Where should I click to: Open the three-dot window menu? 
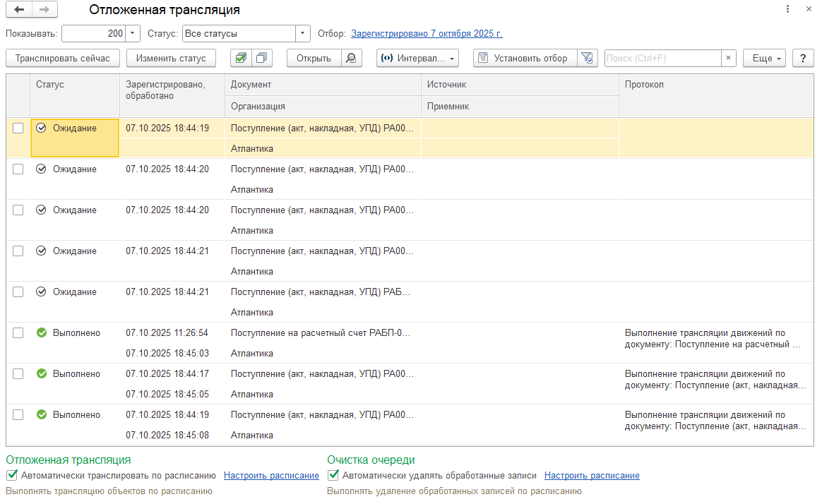(787, 10)
